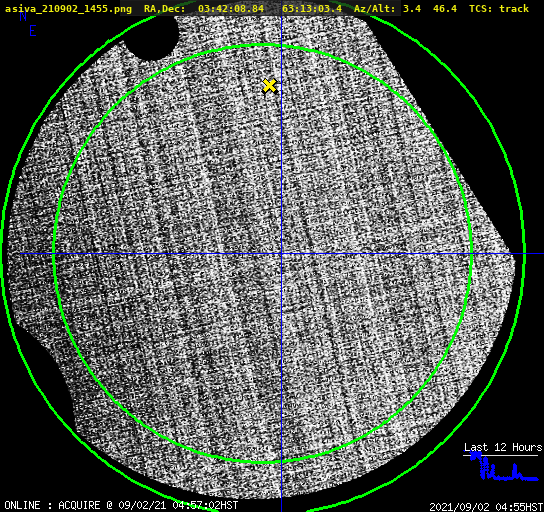The height and width of the screenshot is (512, 544).
Task: Click the TCS: track status
Action: point(499,8)
